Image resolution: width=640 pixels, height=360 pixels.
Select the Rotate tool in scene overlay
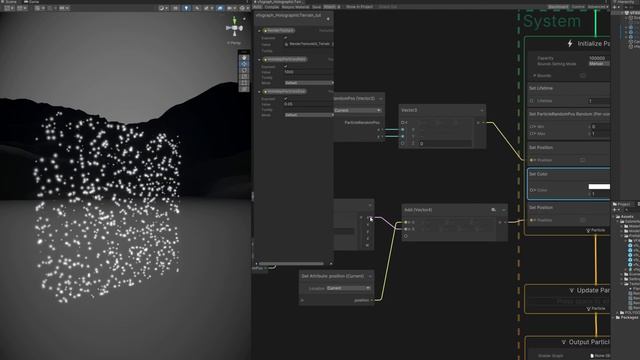[244, 70]
